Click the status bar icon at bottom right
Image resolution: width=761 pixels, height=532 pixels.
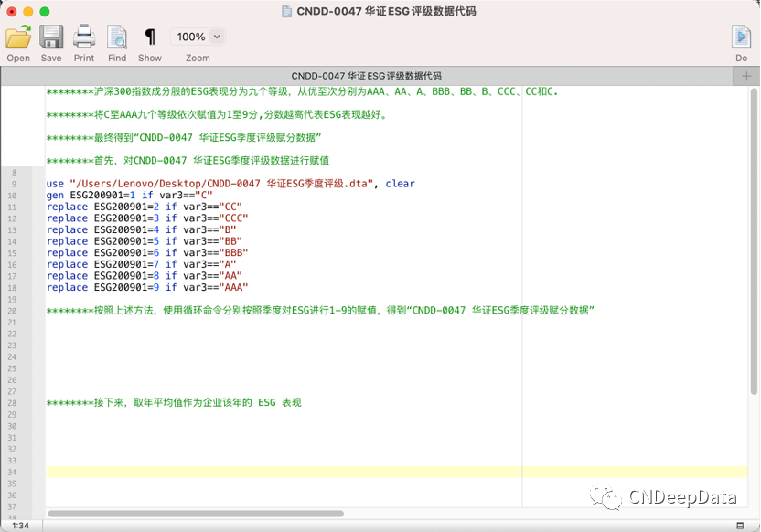740,526
